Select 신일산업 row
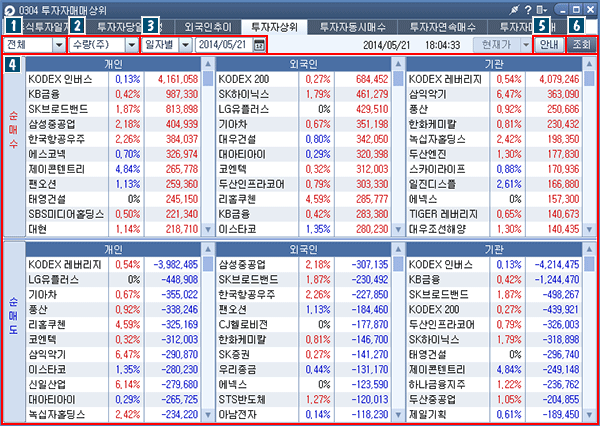The width and height of the screenshot is (600, 426). coord(113,384)
